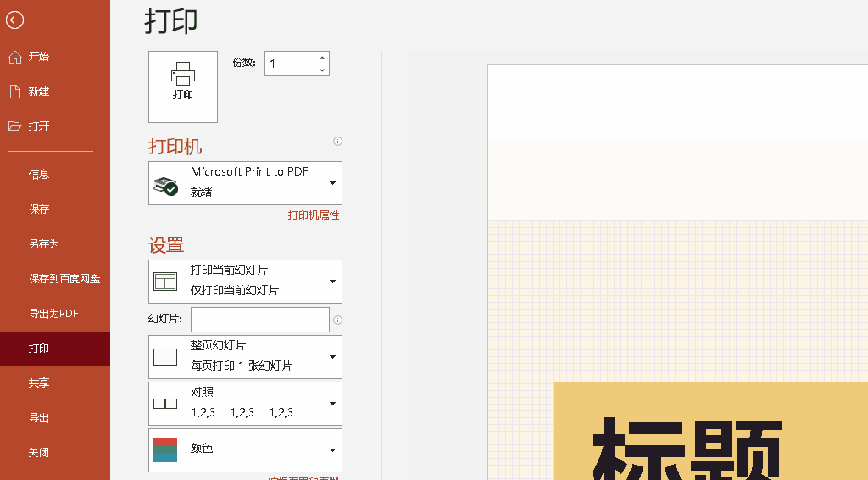Click the open folder icon beside 打开
Screen dimensions: 868x480
(x=15, y=126)
